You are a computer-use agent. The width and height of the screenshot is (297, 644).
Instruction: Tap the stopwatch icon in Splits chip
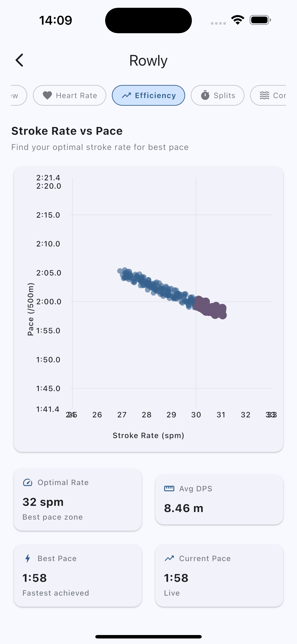205,95
